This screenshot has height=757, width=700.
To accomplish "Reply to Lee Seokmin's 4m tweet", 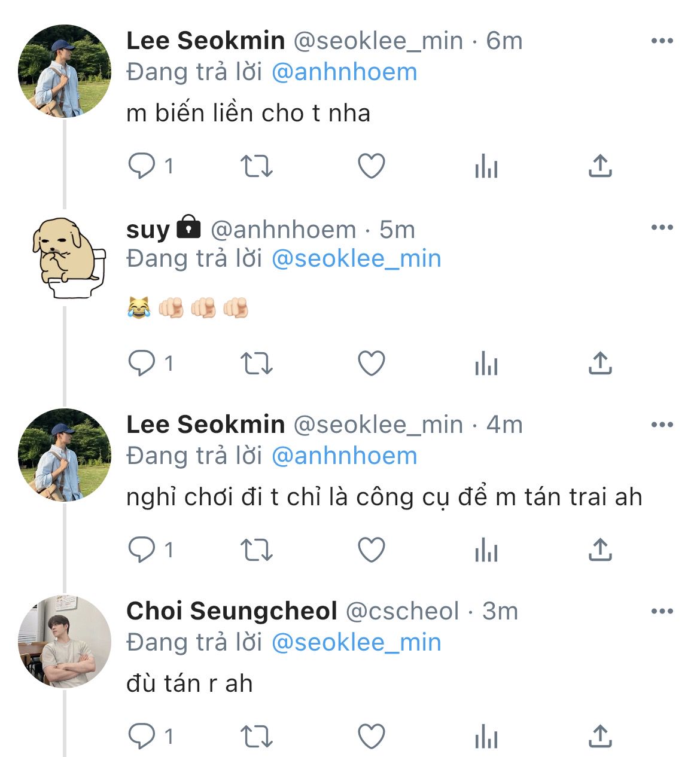I will (142, 550).
